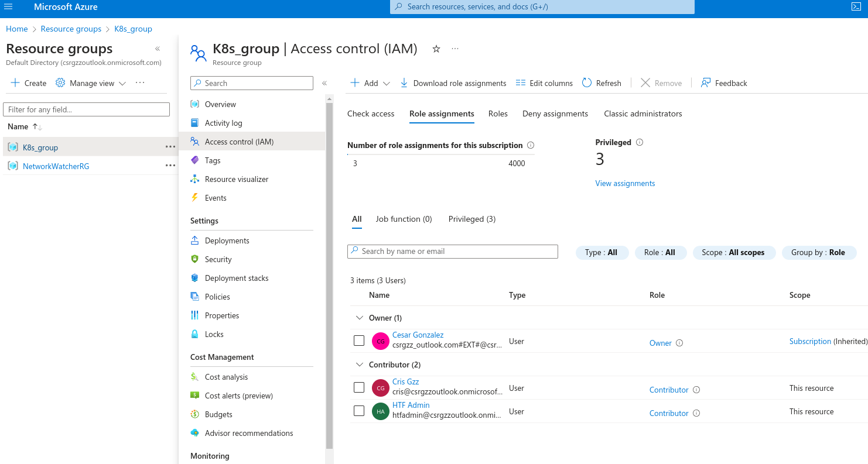
Task: Collapse the Owner (1) group
Action: (360, 318)
